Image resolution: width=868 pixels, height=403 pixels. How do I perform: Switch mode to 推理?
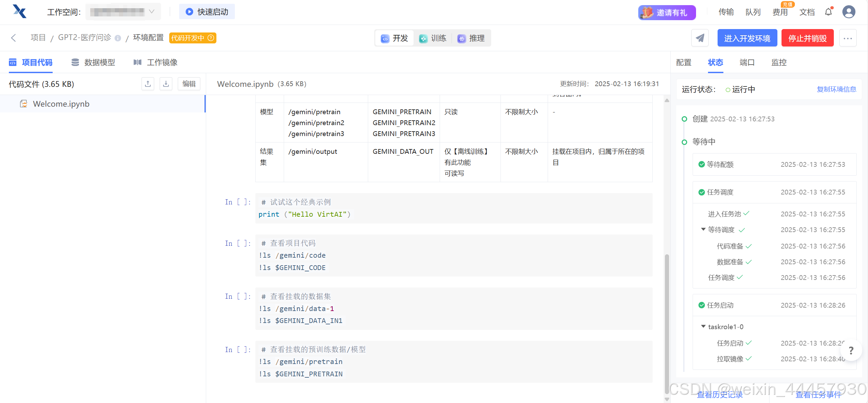click(x=471, y=38)
